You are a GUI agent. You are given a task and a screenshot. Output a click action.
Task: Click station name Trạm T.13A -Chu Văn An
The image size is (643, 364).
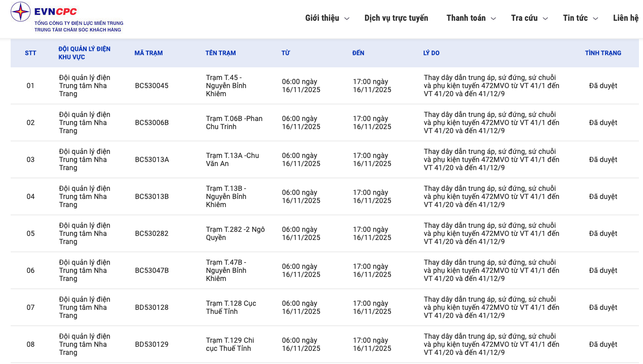232,159
